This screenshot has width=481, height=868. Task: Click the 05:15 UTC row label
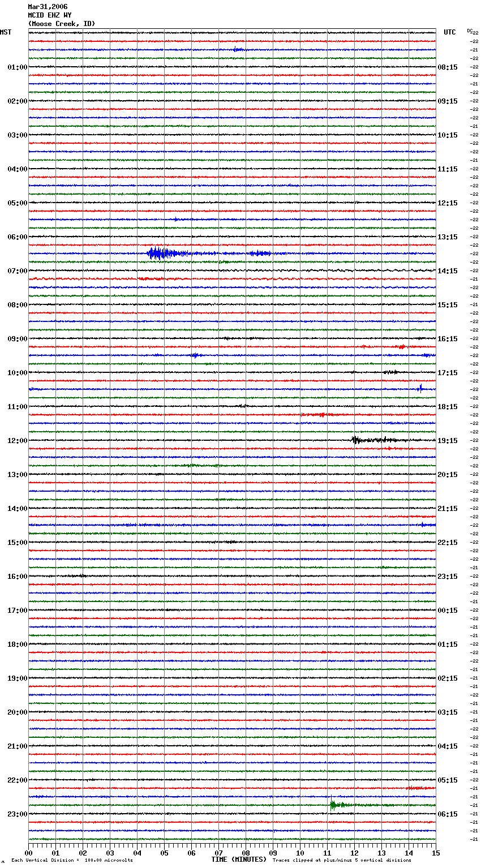click(x=448, y=780)
